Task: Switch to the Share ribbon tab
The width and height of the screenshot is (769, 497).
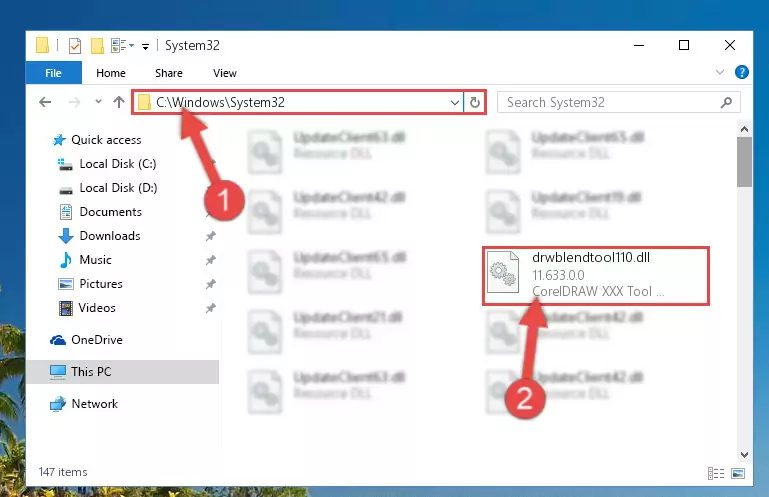Action: tap(169, 73)
